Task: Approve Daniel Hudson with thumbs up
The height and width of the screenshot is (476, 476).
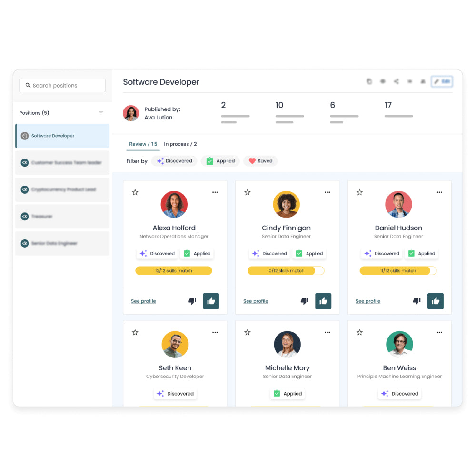Action: point(436,301)
